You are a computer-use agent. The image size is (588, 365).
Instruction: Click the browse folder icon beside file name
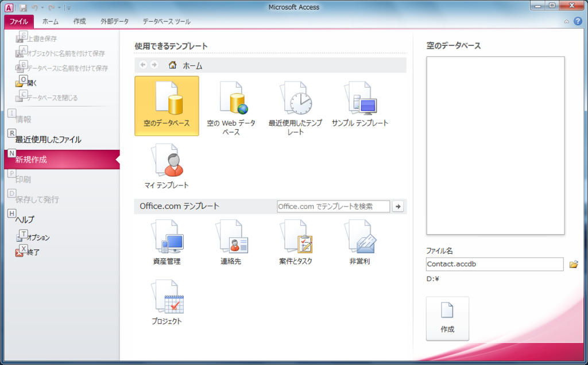click(574, 264)
